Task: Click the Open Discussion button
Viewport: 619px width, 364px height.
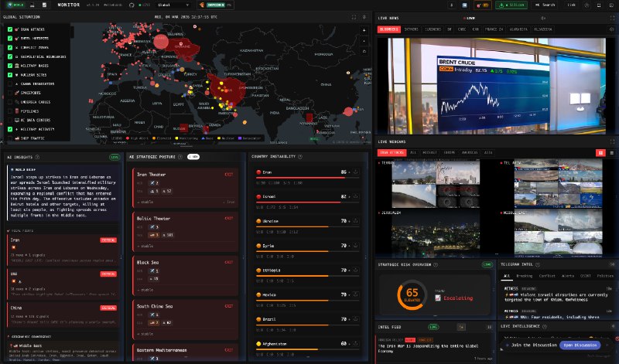Action: (580, 345)
